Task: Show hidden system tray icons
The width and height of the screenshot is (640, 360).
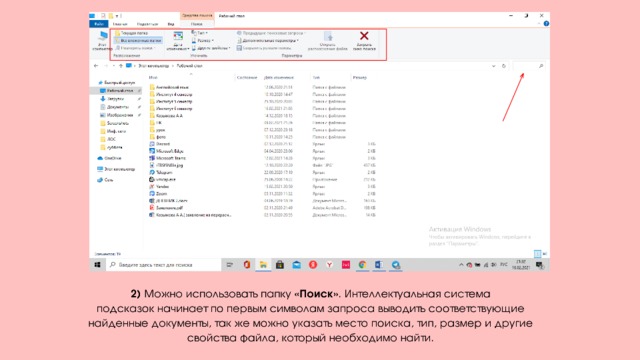Action: coord(461,265)
